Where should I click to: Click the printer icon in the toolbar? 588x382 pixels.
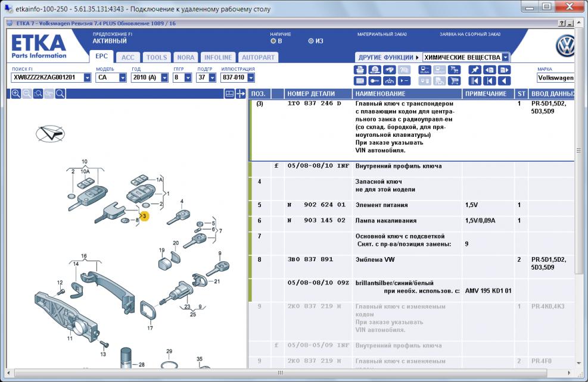click(x=360, y=70)
